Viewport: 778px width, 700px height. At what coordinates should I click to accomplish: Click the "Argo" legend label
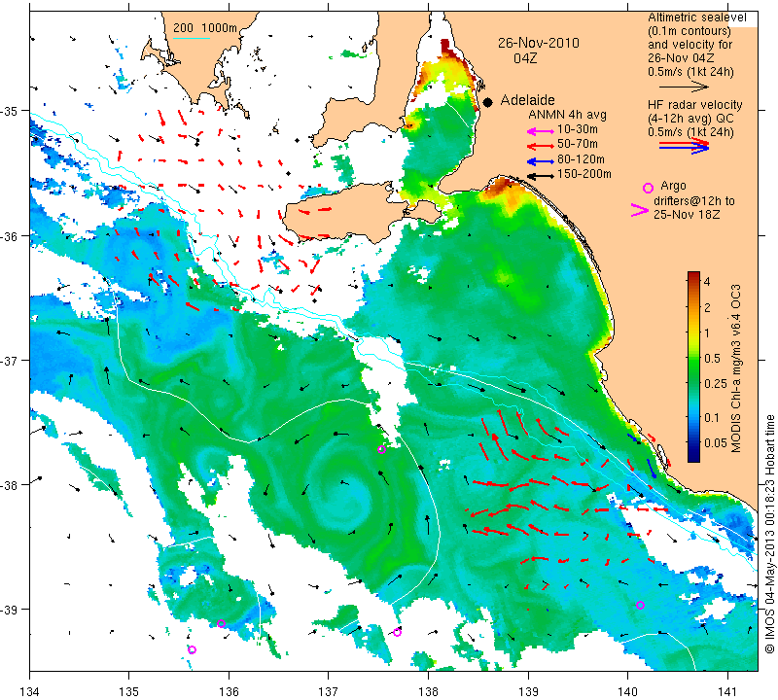pyautogui.click(x=673, y=186)
